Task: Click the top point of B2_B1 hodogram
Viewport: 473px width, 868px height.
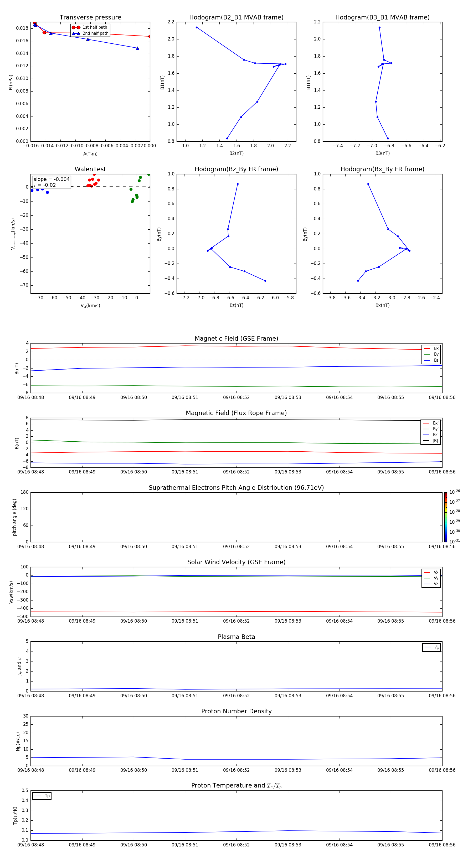Action: [197, 28]
